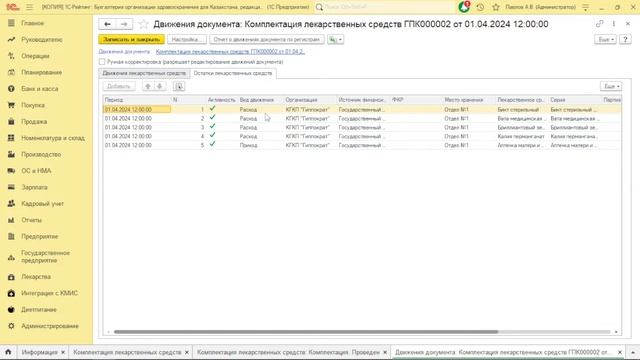640x360 pixels.
Task: Open the Предприятие sidebar section
Action: tap(40, 236)
